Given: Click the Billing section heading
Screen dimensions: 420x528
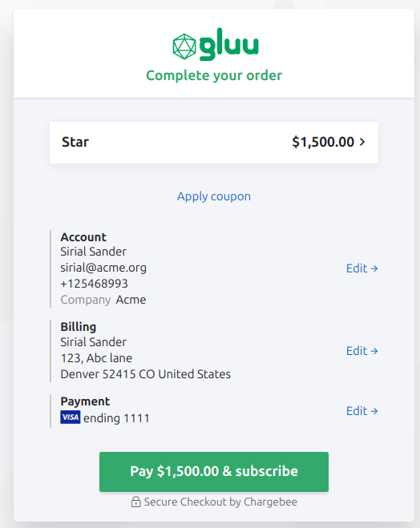Looking at the screenshot, I should point(78,327).
